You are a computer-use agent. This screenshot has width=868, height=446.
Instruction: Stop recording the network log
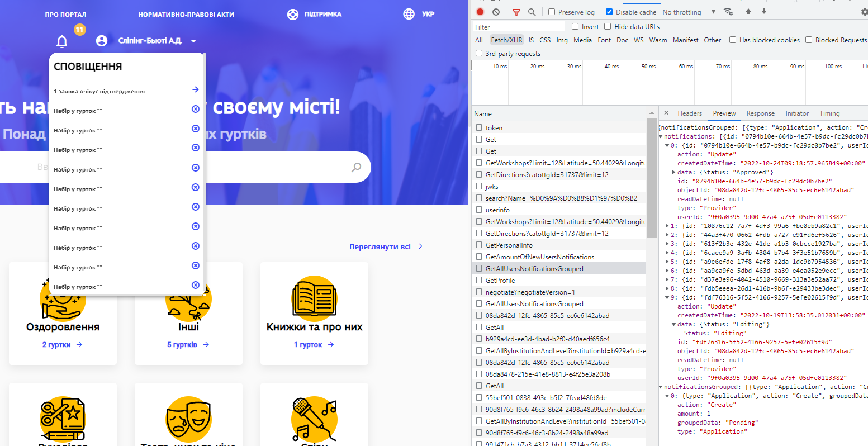480,12
